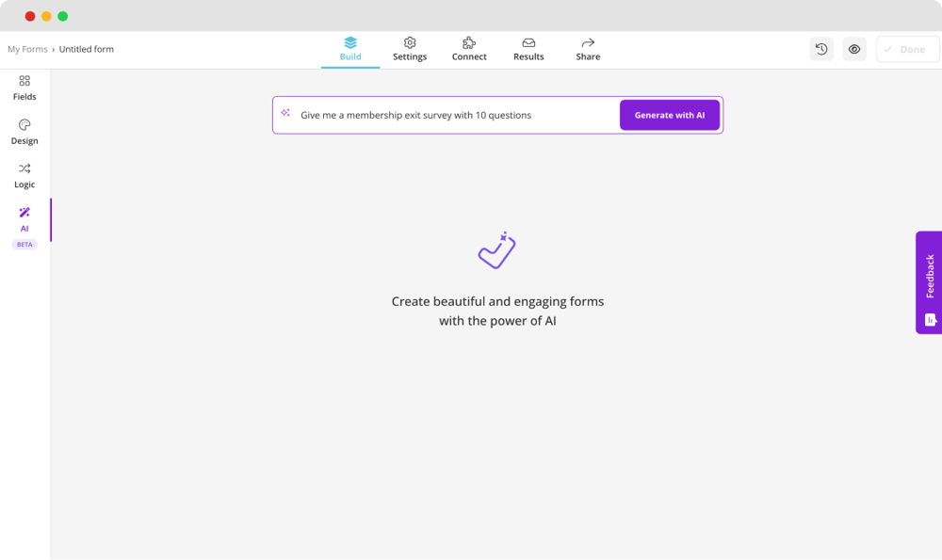The image size is (942, 560).
Task: Click the Generate with AI button
Action: (670, 114)
